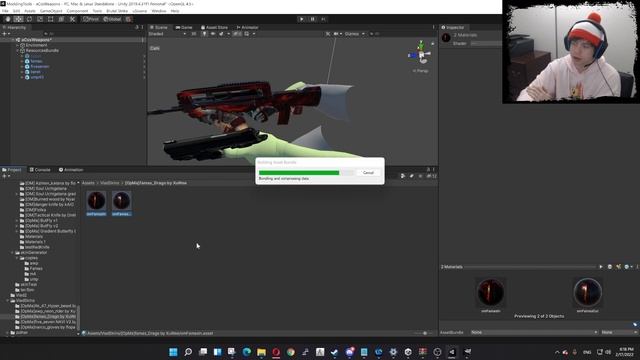
Task: Click the Play button in the toolbar
Action: tap(301, 19)
